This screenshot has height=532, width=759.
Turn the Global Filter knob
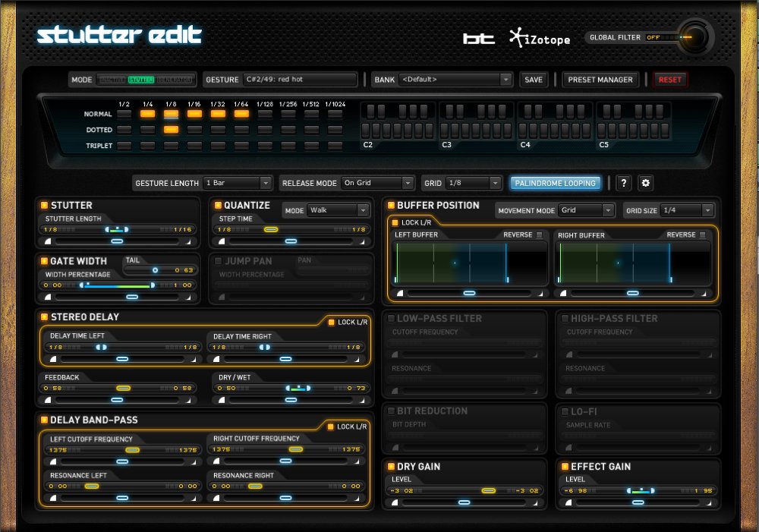(x=692, y=37)
